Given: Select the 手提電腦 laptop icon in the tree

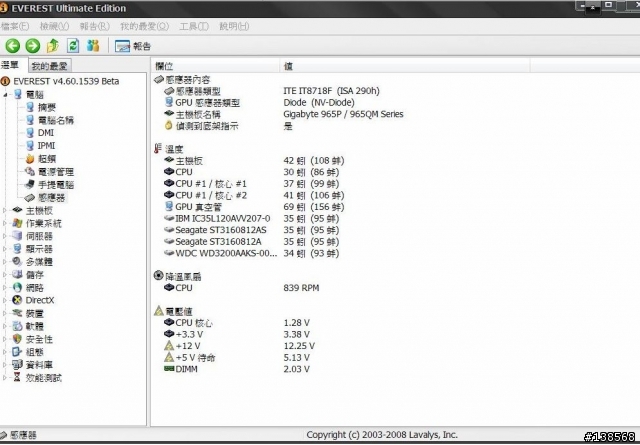Looking at the screenshot, I should tap(30, 185).
